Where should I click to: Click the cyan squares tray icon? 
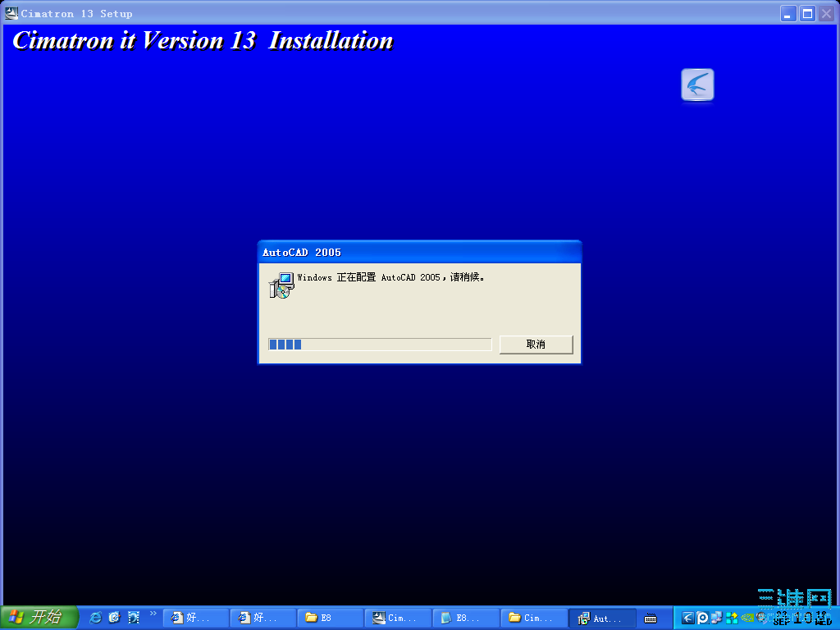[x=731, y=619]
